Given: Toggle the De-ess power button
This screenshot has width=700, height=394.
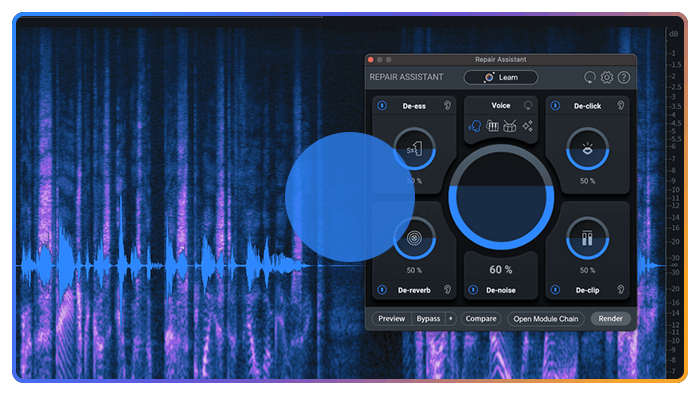Looking at the screenshot, I should (382, 106).
